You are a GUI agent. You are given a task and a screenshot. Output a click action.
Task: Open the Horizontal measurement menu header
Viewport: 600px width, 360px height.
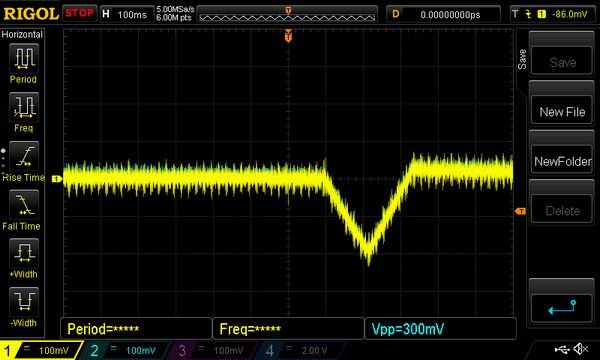pos(22,34)
